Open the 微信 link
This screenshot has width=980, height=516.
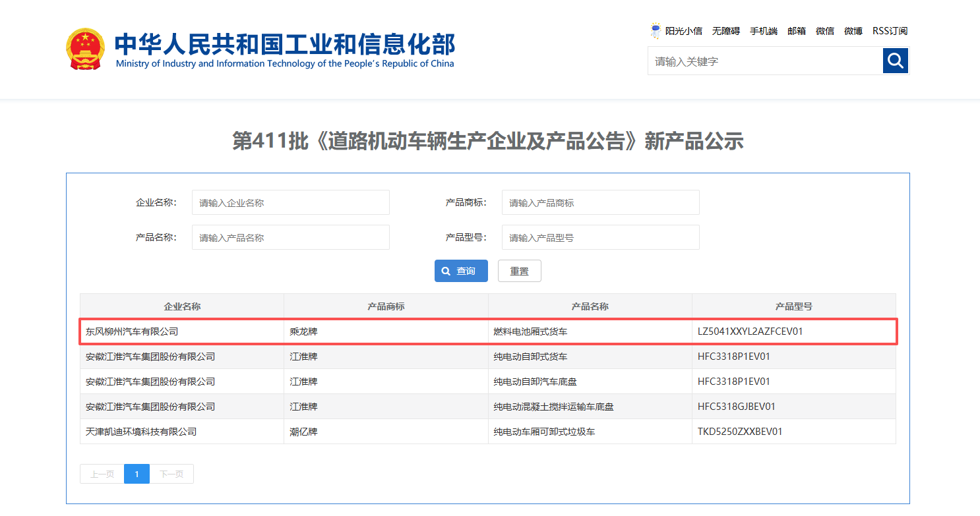point(825,31)
